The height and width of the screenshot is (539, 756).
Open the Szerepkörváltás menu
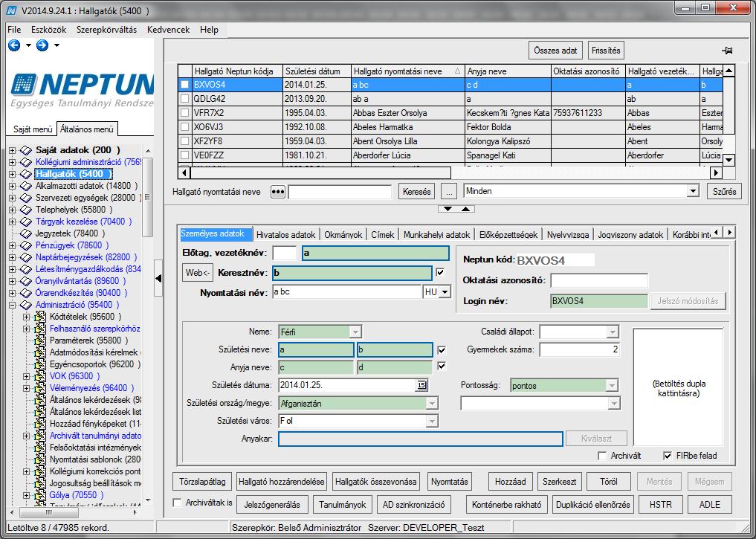(x=106, y=30)
